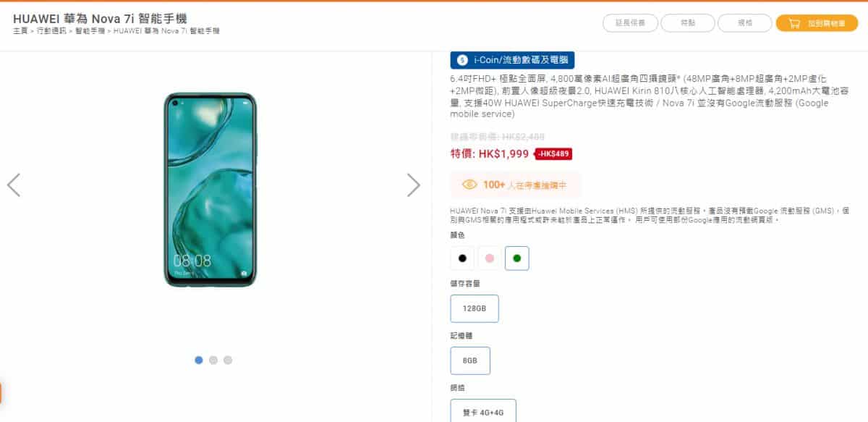Select the third carousel dot indicator
868x422 pixels.
click(228, 360)
